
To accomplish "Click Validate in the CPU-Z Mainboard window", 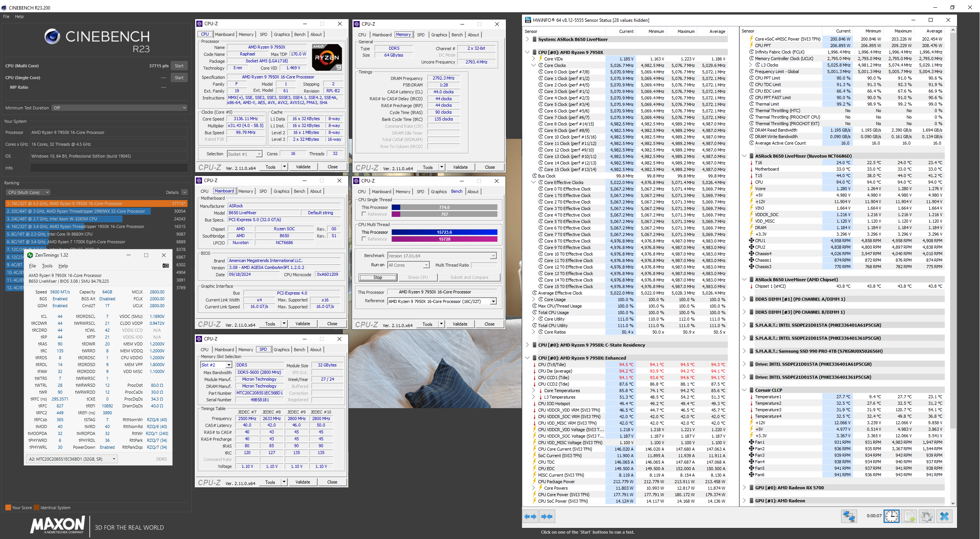I will [x=303, y=324].
